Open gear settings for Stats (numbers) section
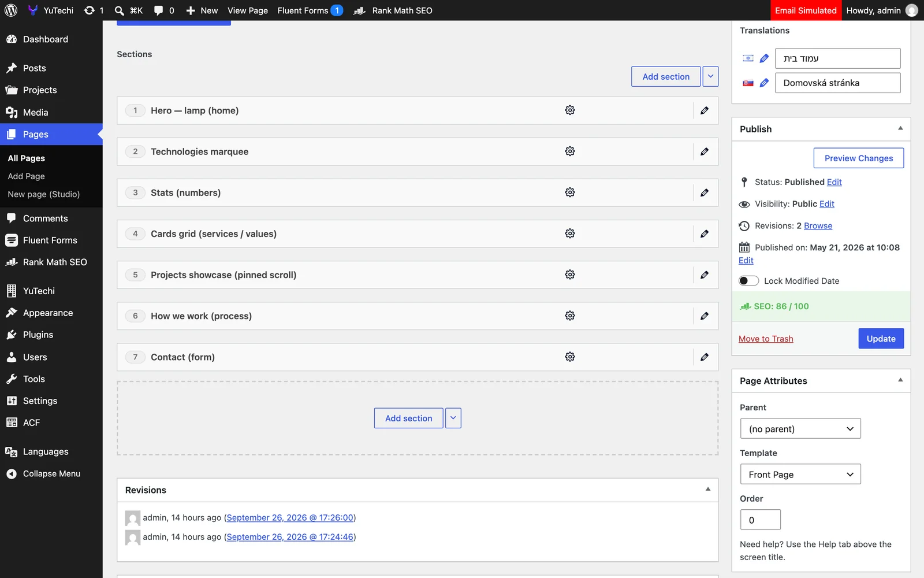This screenshot has width=924, height=578. point(570,192)
